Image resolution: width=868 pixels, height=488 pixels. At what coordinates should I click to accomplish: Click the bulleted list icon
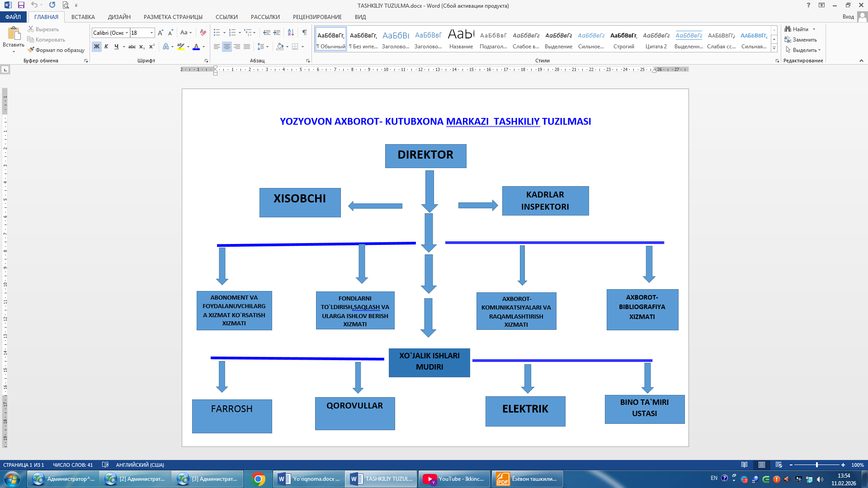[217, 33]
